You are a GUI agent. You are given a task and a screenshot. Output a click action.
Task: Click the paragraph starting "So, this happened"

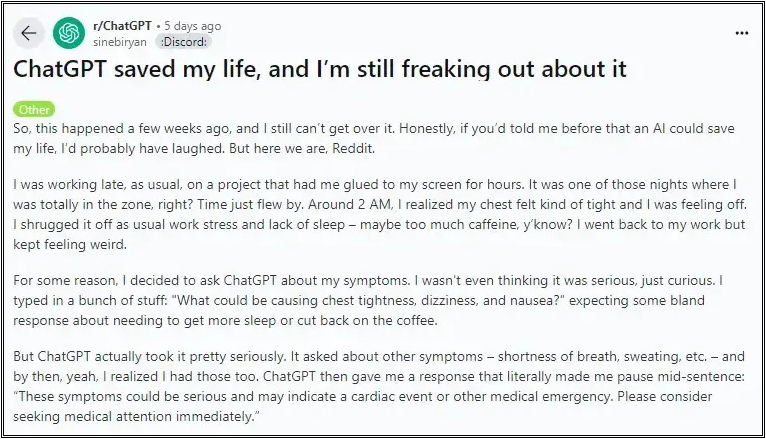point(374,139)
